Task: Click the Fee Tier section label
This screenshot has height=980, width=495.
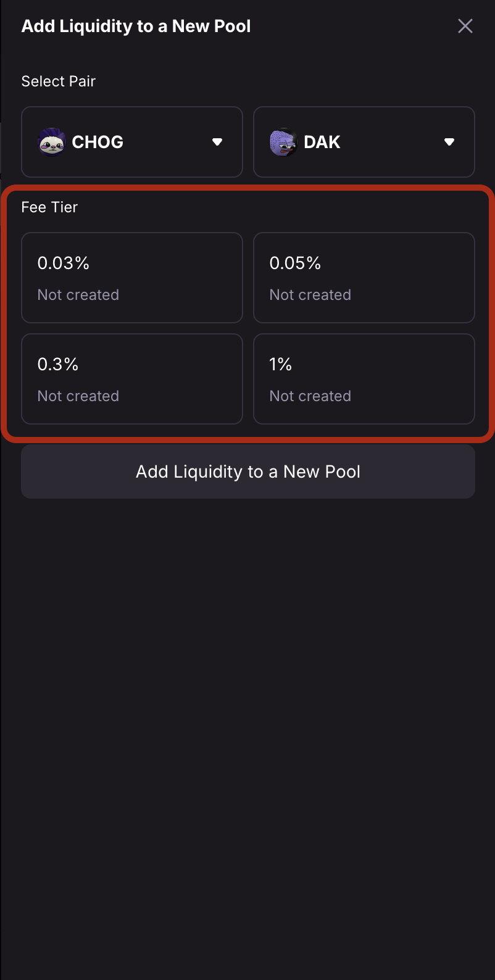Action: coord(49,207)
